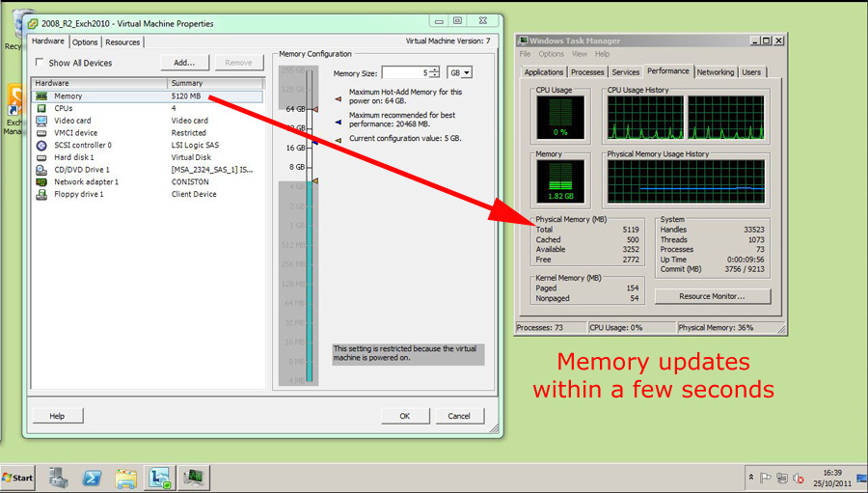The width and height of the screenshot is (868, 493).
Task: Launch PowerShell from the taskbar
Action: 92,478
